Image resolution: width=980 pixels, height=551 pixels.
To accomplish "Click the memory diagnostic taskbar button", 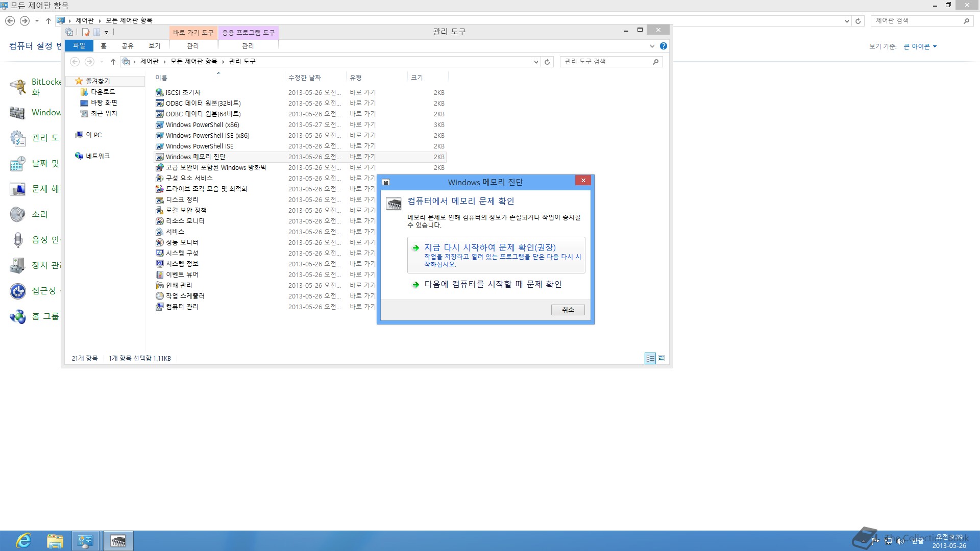I will pos(118,541).
